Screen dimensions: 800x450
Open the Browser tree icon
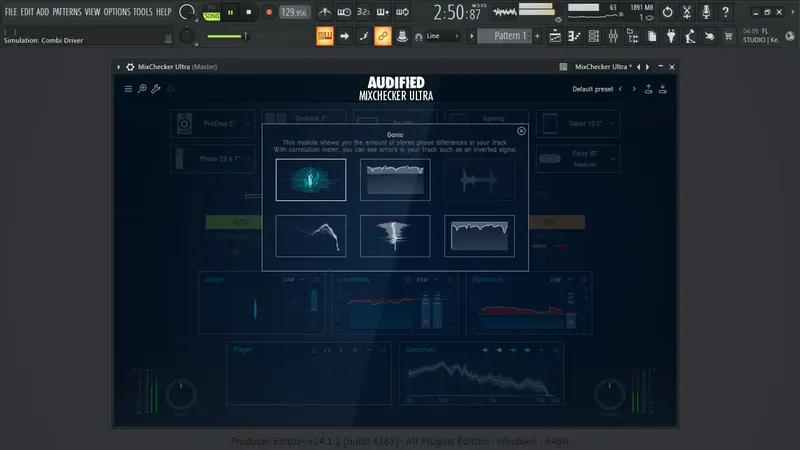tap(633, 36)
